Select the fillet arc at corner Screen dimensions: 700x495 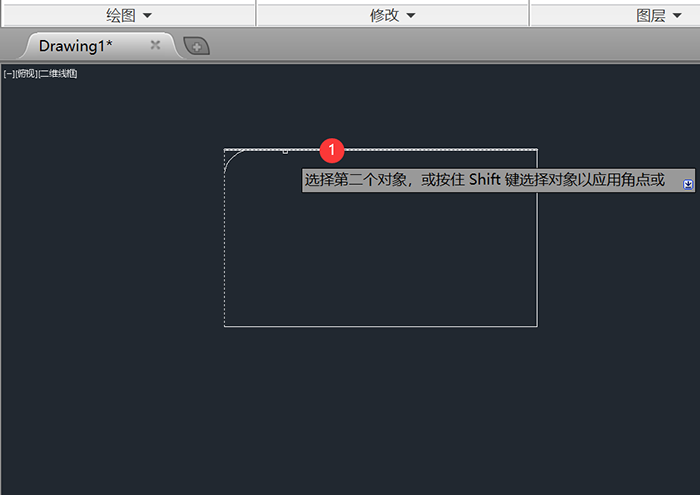point(231,158)
